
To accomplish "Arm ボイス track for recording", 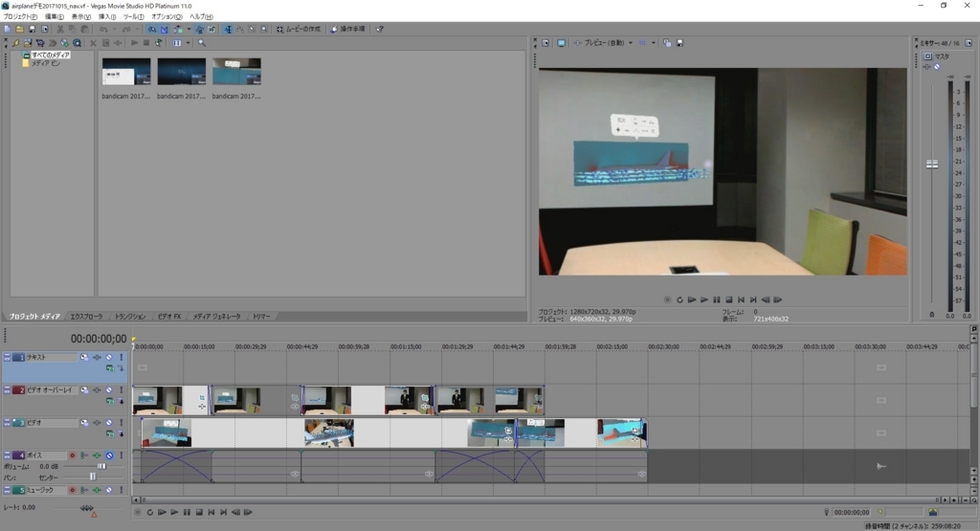I will pyautogui.click(x=72, y=455).
